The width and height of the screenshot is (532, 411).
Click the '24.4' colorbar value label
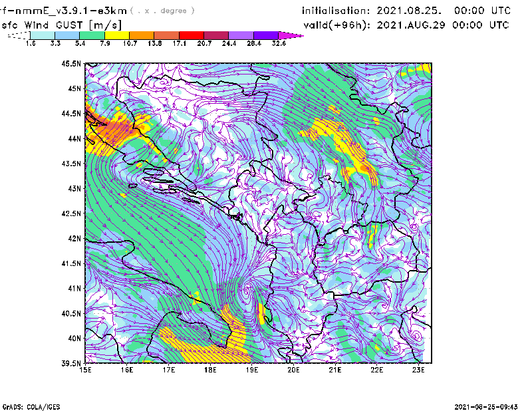(229, 43)
